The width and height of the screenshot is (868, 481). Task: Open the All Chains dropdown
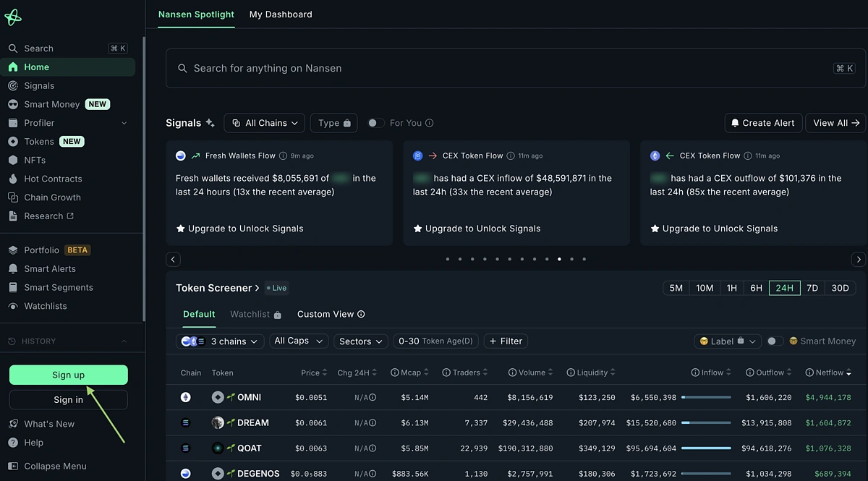(x=264, y=123)
